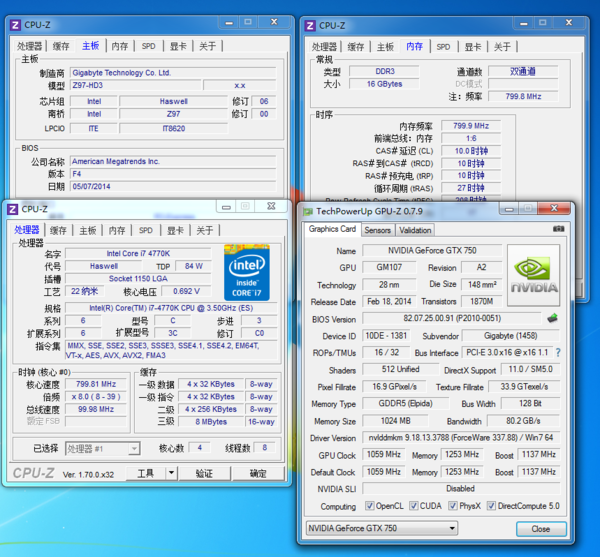Click the Bus Interface question mark help

(x=558, y=353)
